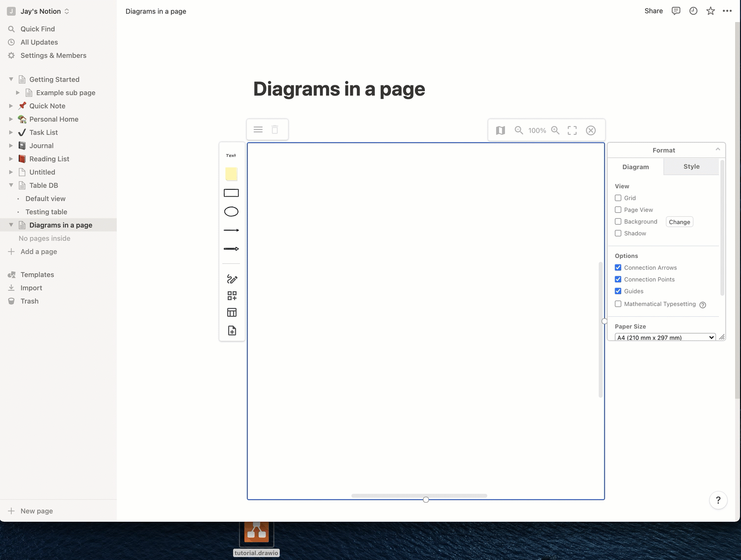741x560 pixels.
Task: Toggle the diagram outline map view
Action: (500, 130)
